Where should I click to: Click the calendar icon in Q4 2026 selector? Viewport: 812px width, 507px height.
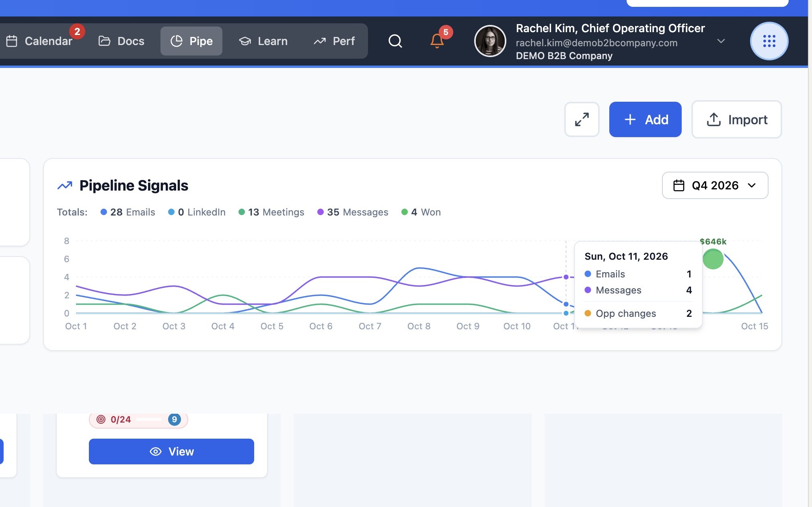pos(678,185)
